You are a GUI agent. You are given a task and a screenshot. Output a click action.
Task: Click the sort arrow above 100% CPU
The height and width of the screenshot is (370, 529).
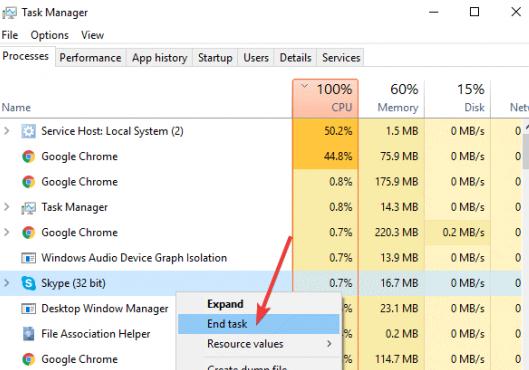pos(305,86)
